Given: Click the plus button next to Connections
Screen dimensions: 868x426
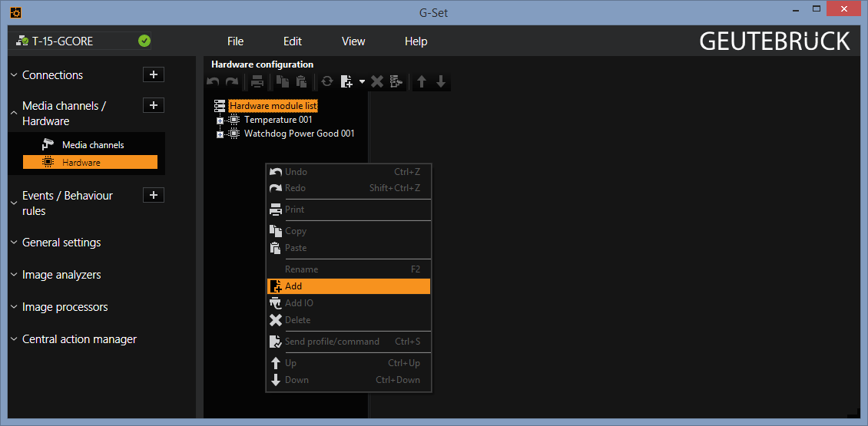Looking at the screenshot, I should 154,74.
